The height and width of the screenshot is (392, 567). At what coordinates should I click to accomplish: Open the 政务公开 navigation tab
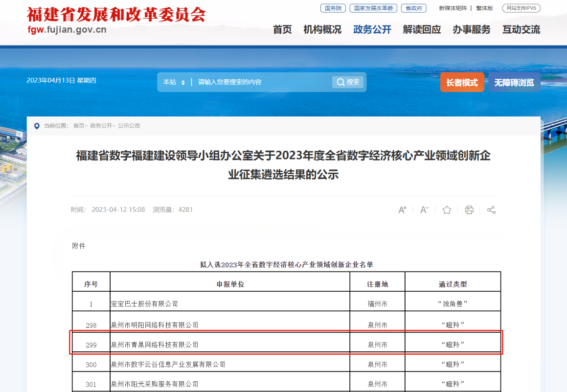[x=372, y=29]
